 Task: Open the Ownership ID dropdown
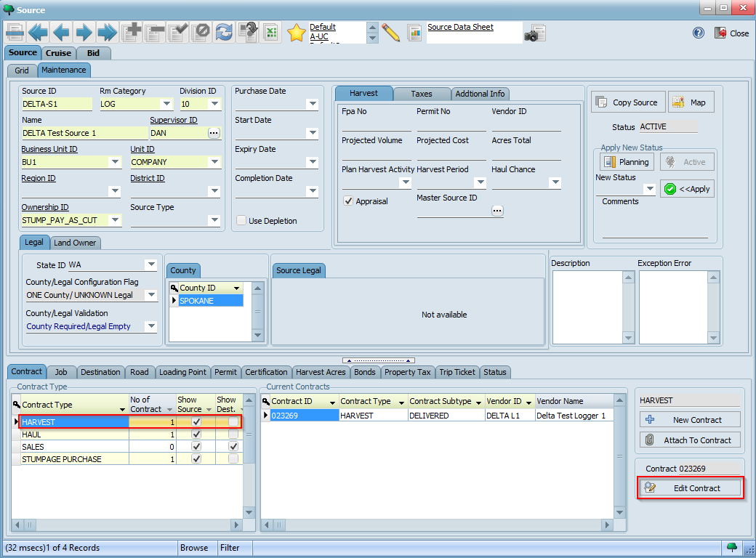[116, 220]
